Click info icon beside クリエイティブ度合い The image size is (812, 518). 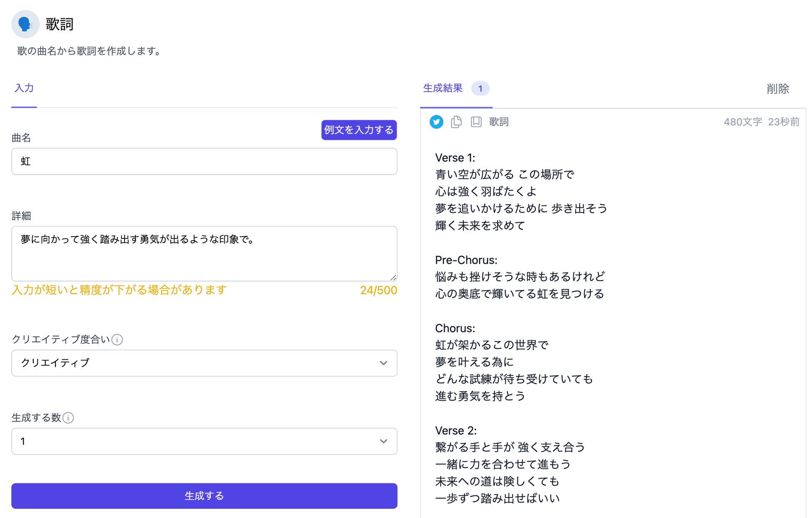117,340
